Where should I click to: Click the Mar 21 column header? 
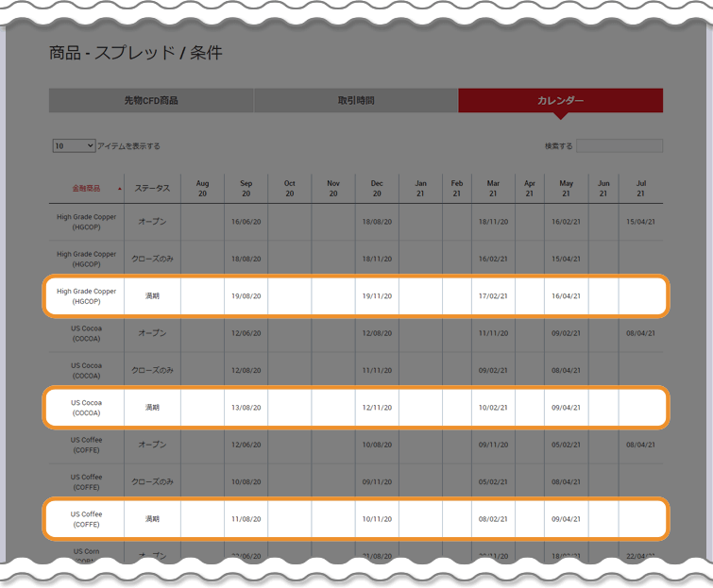(x=493, y=189)
